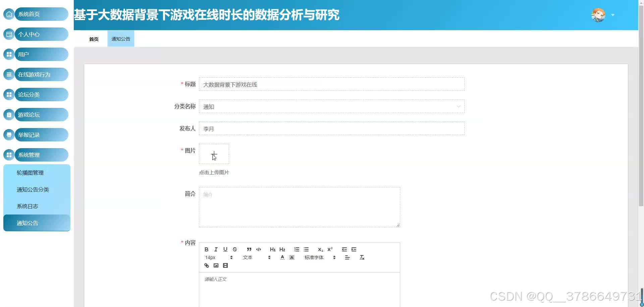Screen dimensions: 644x307
Task: Apply H1 heading in the content editor
Action: [272, 249]
